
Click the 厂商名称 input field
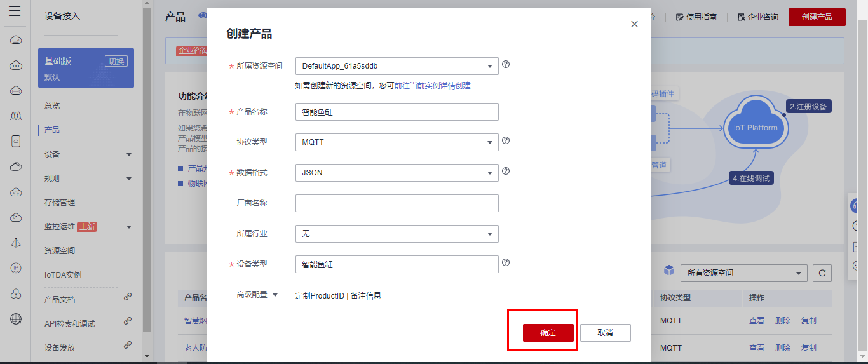pos(397,203)
